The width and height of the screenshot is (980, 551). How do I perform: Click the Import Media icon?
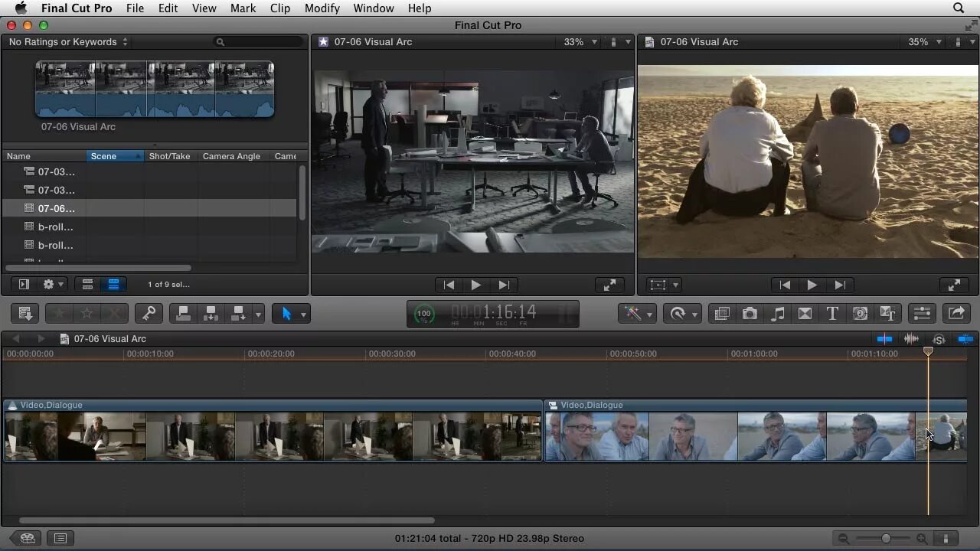24,313
